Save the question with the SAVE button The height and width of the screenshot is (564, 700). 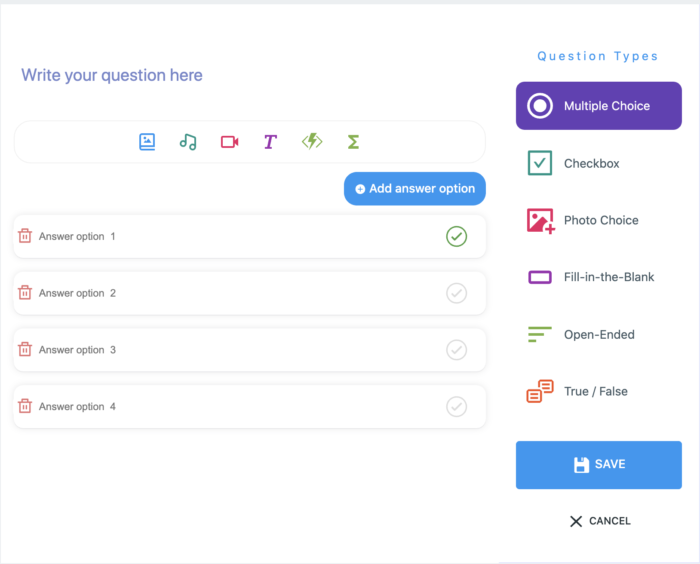pos(598,465)
